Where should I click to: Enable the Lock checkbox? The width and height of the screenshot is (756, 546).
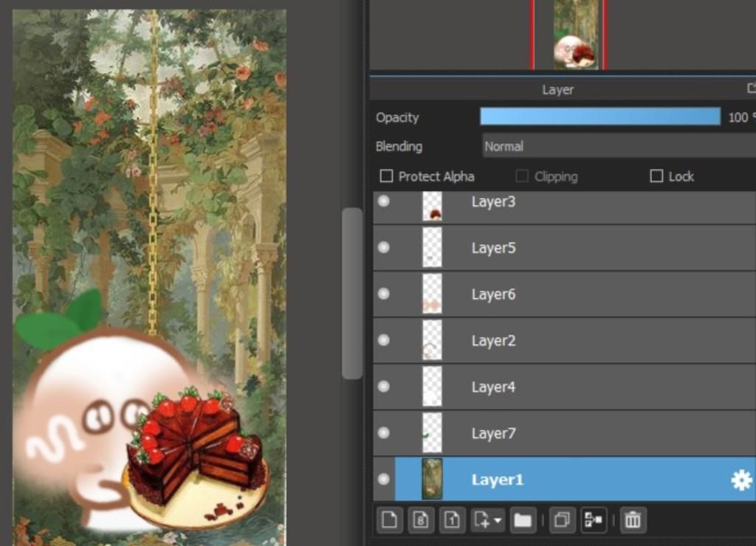[x=656, y=176]
